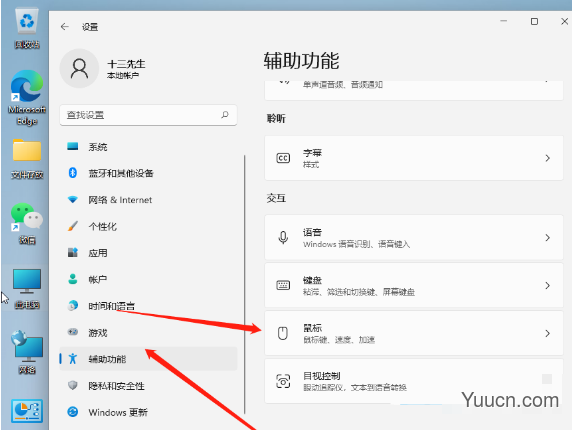Image resolution: width=572 pixels, height=430 pixels.
Task: Select the WeChat desktop shortcut
Action: click(27, 223)
